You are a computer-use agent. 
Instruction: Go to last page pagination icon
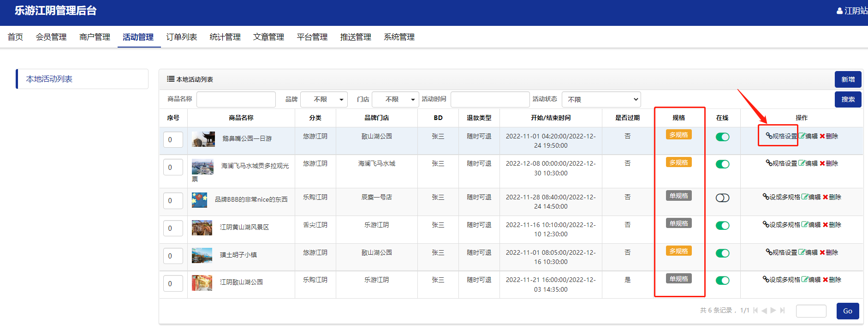pos(783,311)
